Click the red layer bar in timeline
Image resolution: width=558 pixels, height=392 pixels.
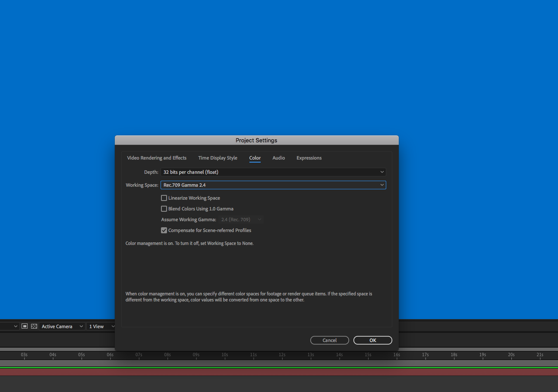tap(279, 372)
